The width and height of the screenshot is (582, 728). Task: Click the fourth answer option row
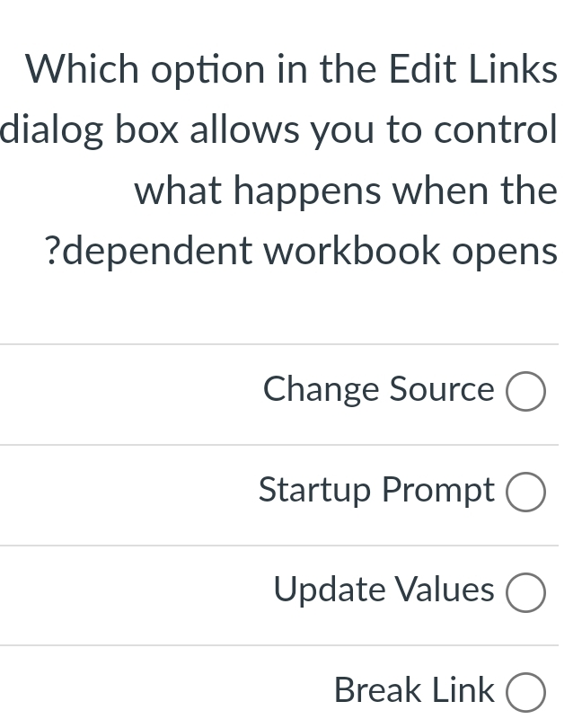pyautogui.click(x=291, y=690)
